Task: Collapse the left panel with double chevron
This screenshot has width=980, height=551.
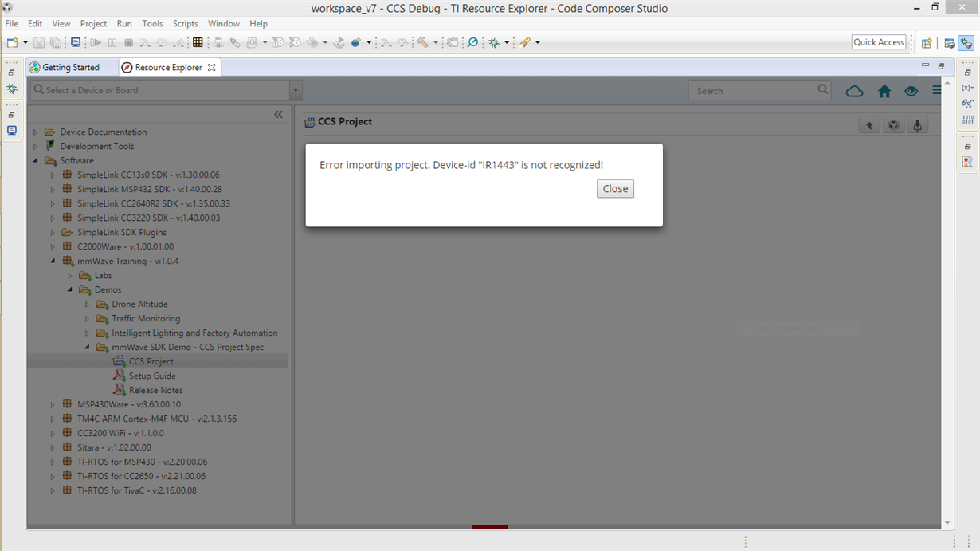Action: 278,115
